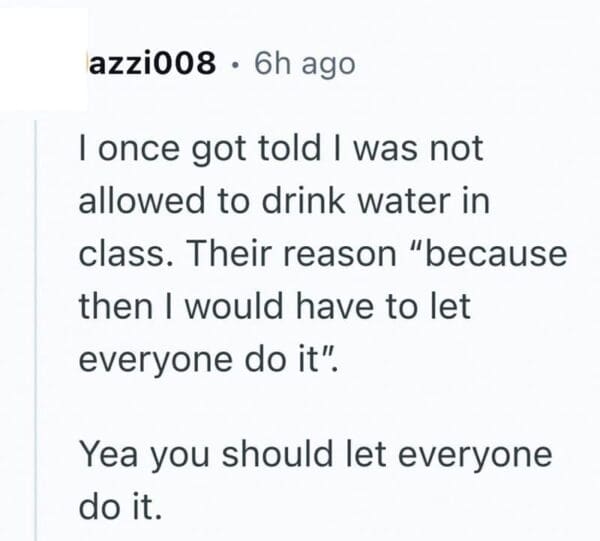Click the word "class." in the comment
Image resolution: width=600 pixels, height=541 pixels.
click(118, 252)
